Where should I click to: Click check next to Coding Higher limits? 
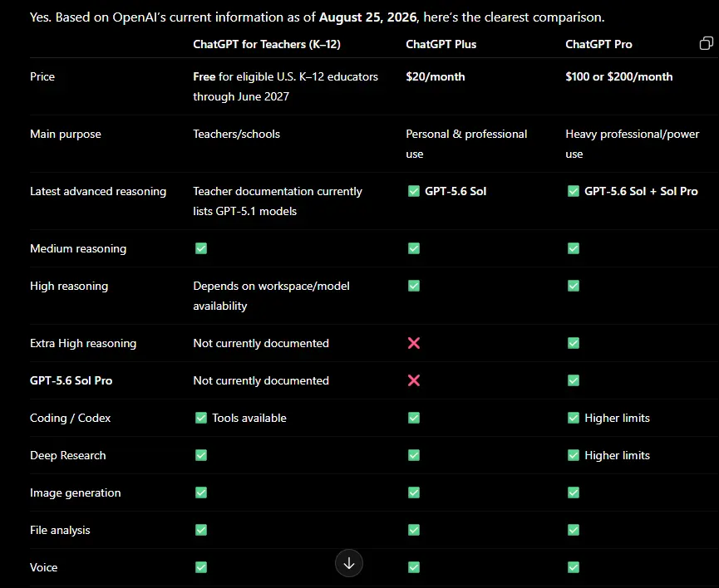coord(574,418)
